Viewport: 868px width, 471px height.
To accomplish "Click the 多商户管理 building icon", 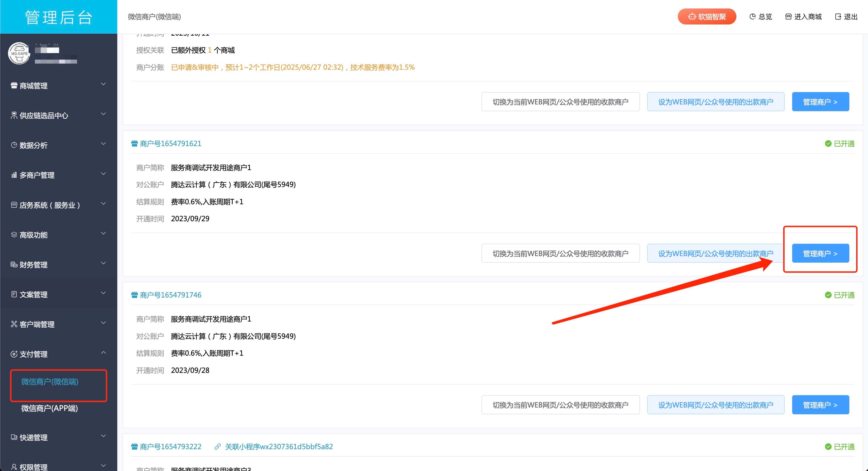I will [14, 175].
